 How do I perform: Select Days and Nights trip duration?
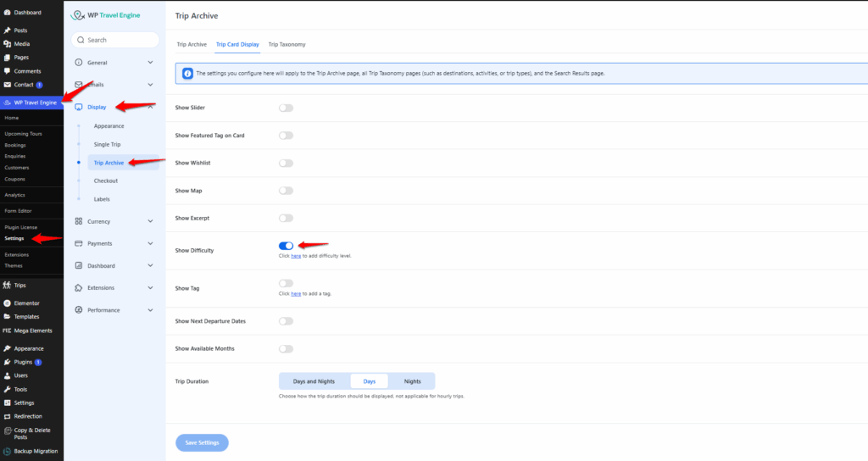coord(314,381)
